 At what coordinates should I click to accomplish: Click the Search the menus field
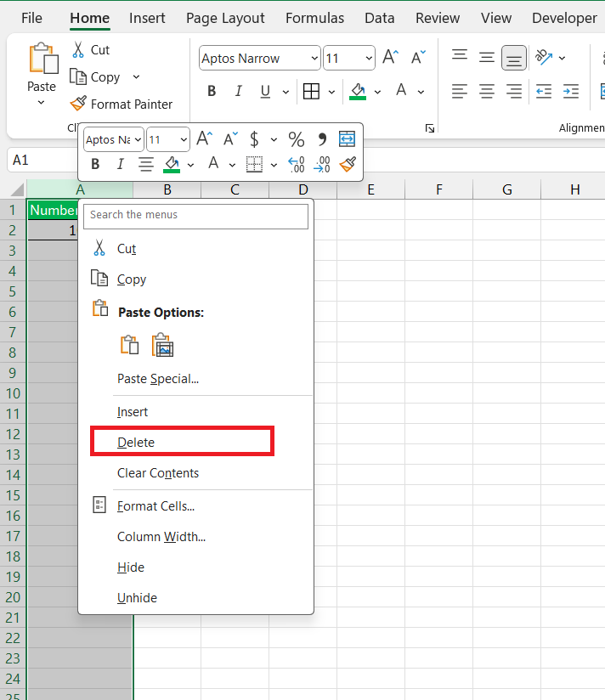(195, 216)
